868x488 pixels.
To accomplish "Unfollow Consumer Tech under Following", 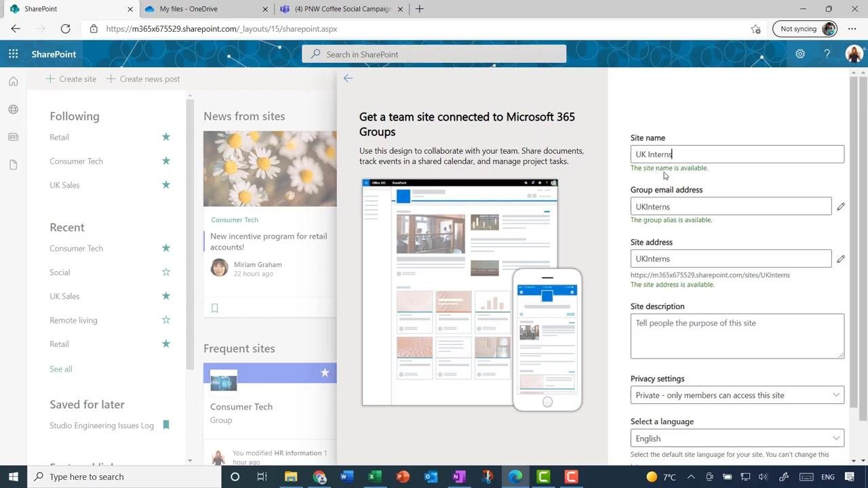I will 165,161.
